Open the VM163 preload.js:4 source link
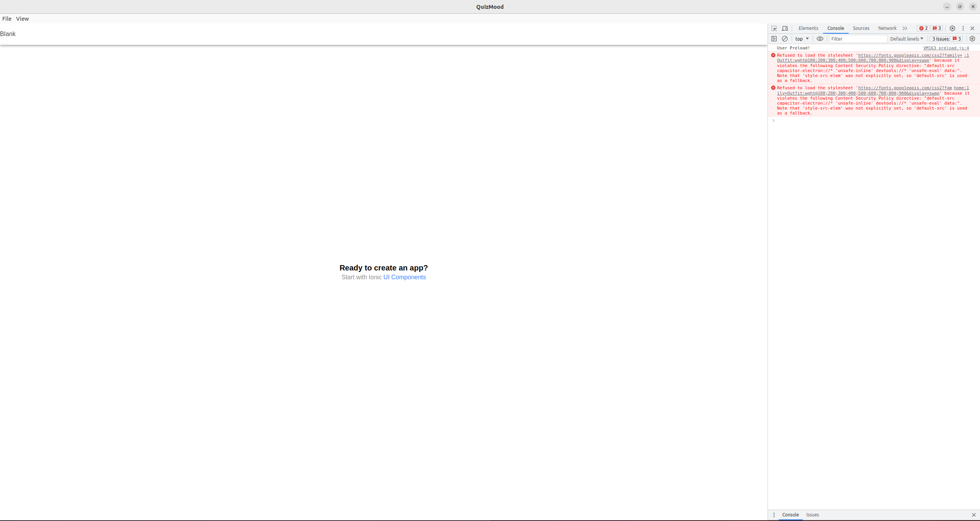980x521 pixels. click(x=946, y=48)
